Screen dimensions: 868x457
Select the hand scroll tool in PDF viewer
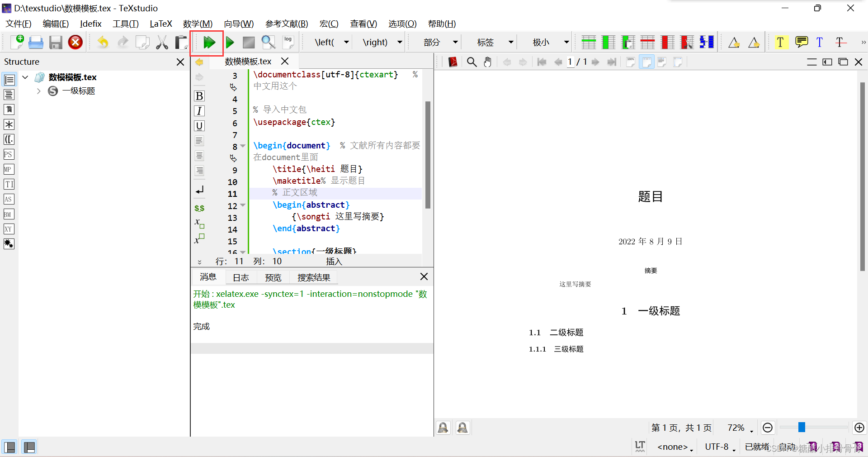[487, 62]
